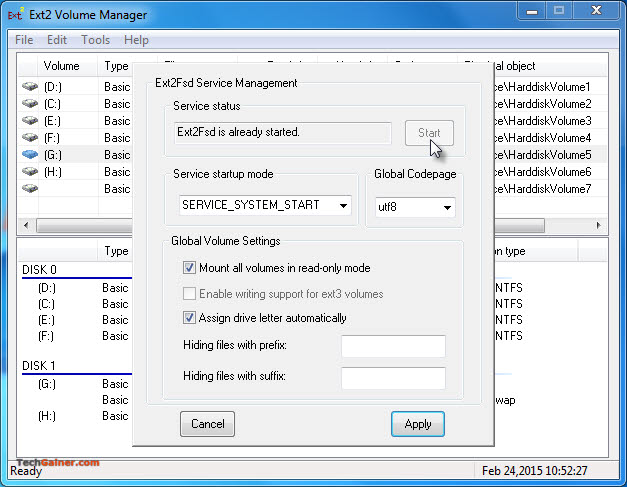Click HarddiskVolume5 physical object text
The image size is (627, 487).
tap(543, 155)
